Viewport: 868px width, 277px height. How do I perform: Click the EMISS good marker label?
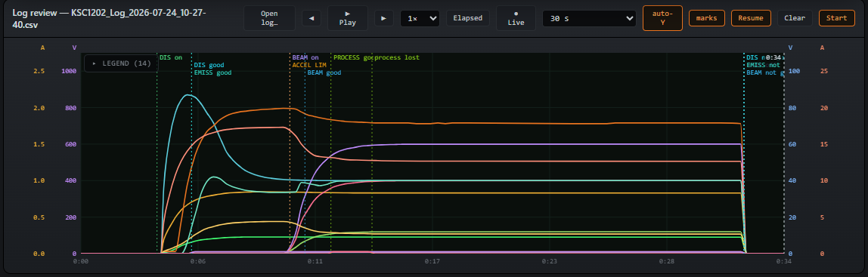coord(212,72)
